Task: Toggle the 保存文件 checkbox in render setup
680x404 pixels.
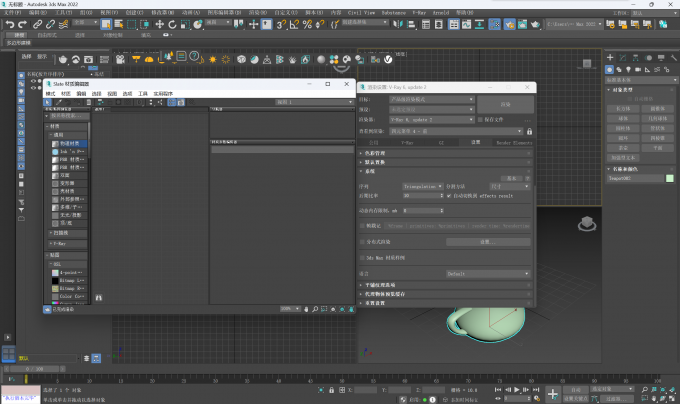Action: pos(480,120)
